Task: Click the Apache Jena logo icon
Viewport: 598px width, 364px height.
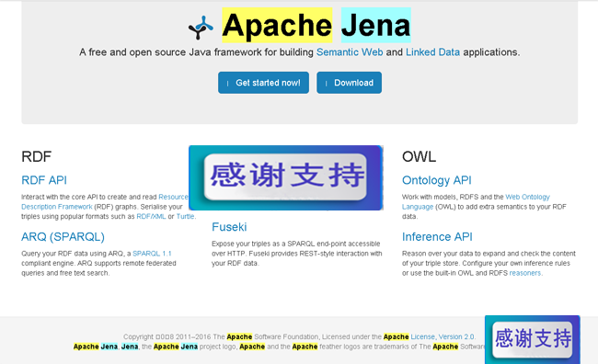Action: pos(201,28)
